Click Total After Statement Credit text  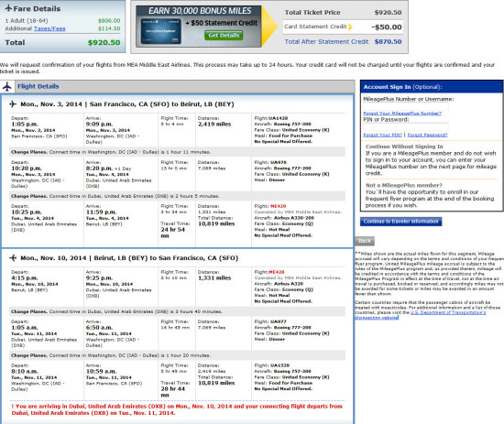pyautogui.click(x=326, y=42)
